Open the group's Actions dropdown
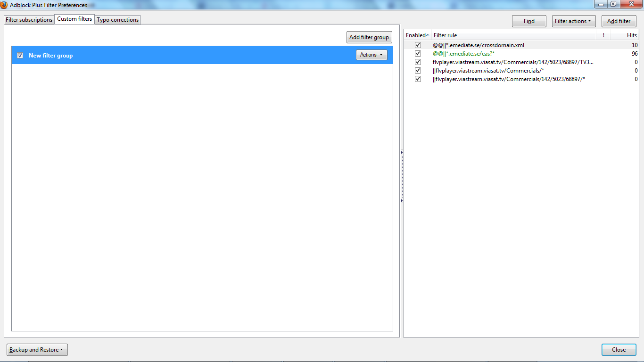This screenshot has width=644, height=362. [x=372, y=55]
